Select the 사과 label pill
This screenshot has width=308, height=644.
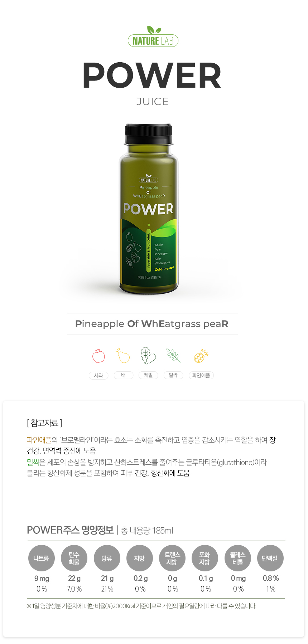[98, 375]
